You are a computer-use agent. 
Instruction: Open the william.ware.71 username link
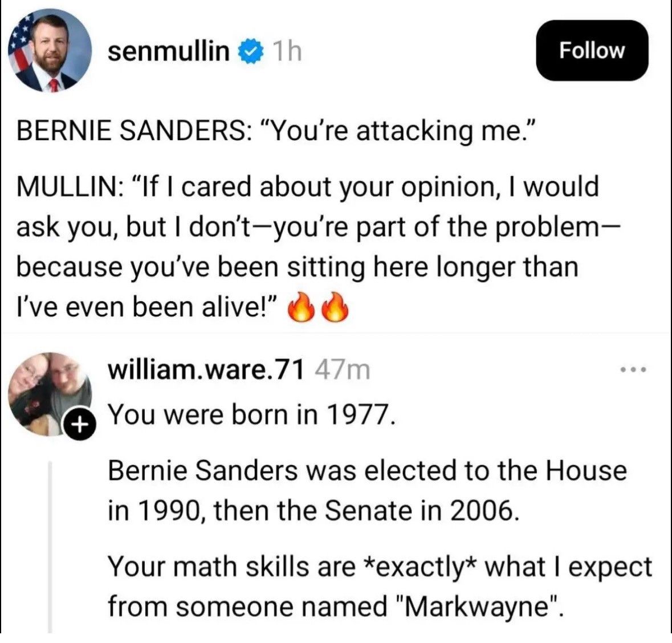pos(206,369)
